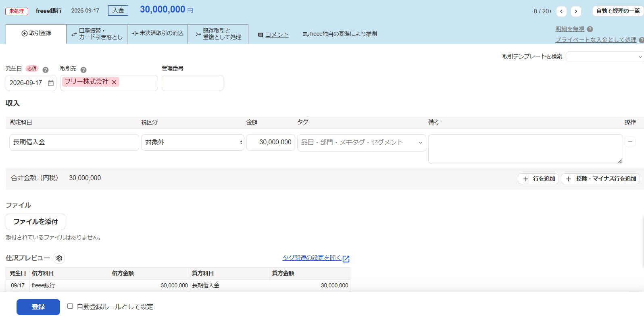Open 取引テンプレートを検索 dropdown

(x=605, y=57)
